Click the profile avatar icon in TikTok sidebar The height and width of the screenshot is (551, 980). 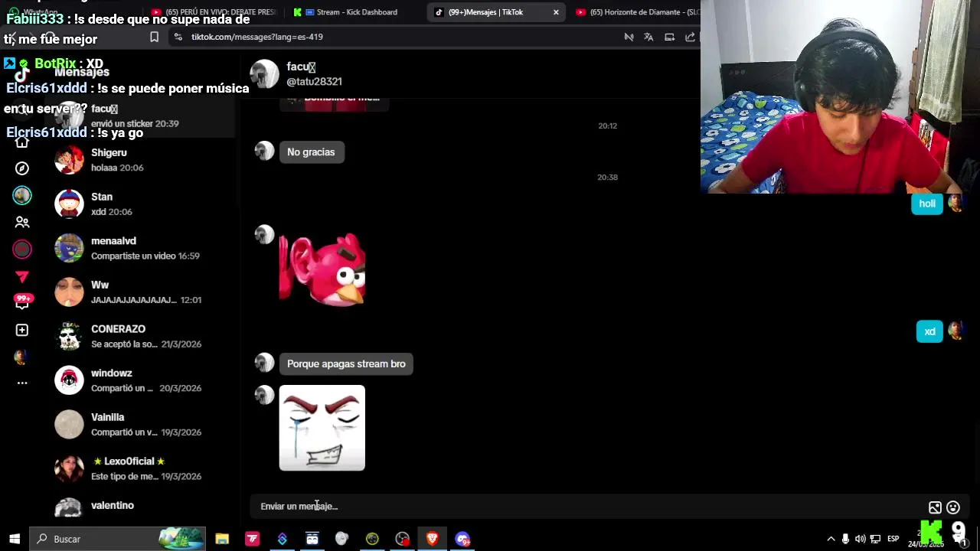coord(22,357)
